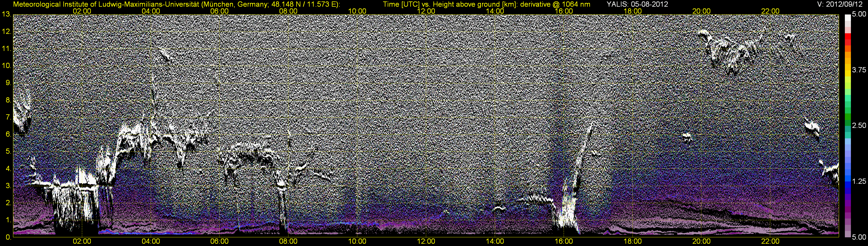This screenshot has width=868, height=246.
Task: Click the 7 km height axis label
Action: pyautogui.click(x=8, y=117)
